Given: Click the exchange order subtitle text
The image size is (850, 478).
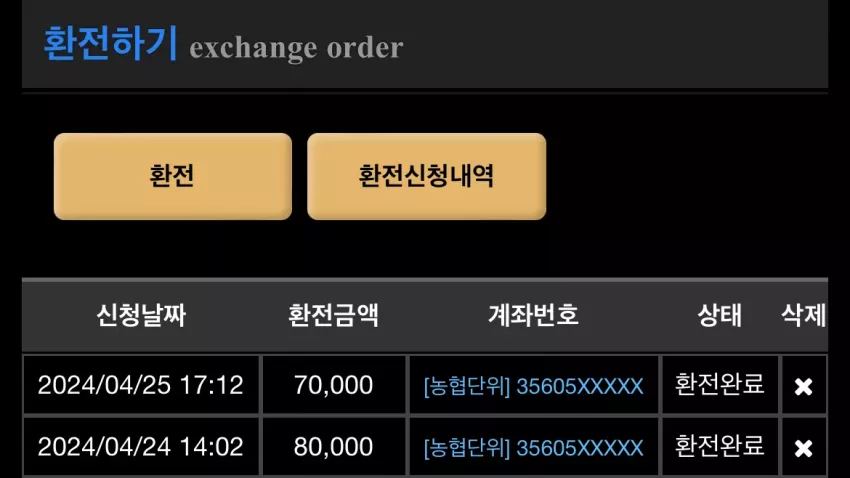Looking at the screenshot, I should pos(297,48).
